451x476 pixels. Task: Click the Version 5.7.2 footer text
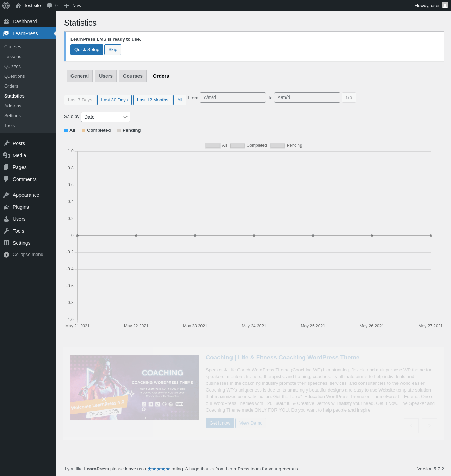(x=431, y=469)
